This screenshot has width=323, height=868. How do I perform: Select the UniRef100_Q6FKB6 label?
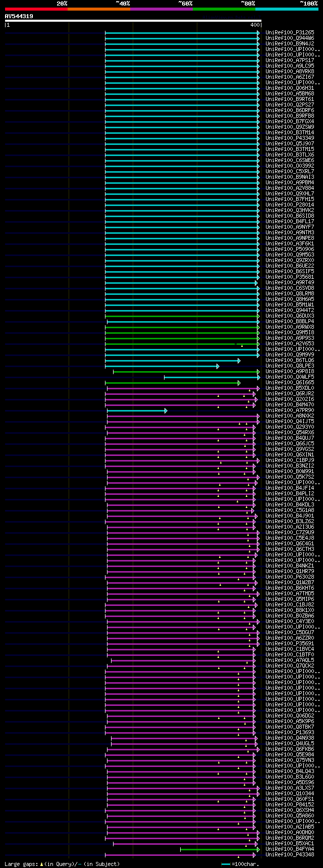point(290,749)
